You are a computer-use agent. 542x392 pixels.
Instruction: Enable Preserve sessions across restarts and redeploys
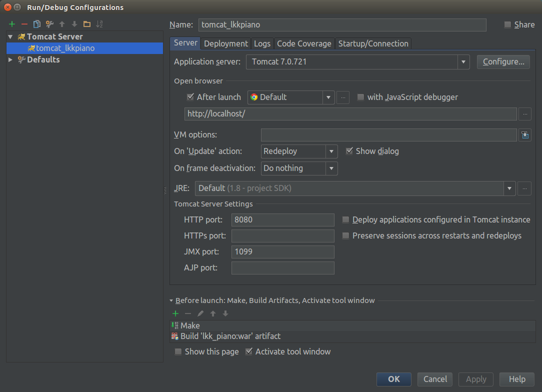[345, 236]
